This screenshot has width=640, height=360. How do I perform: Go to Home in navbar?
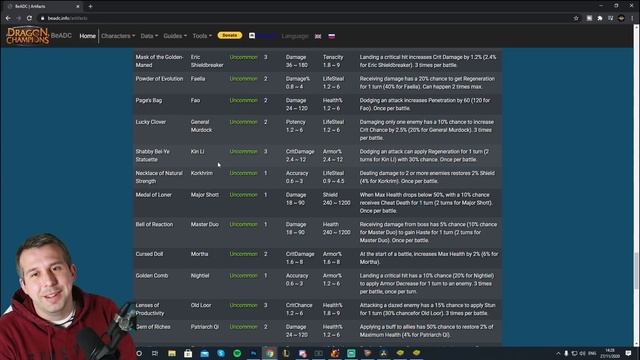[x=87, y=36]
